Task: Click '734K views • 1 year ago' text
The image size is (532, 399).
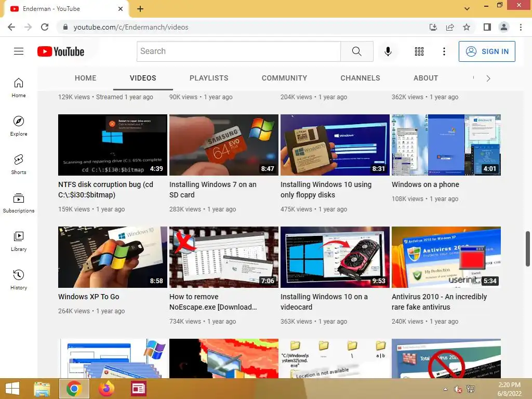Action: [x=203, y=321]
